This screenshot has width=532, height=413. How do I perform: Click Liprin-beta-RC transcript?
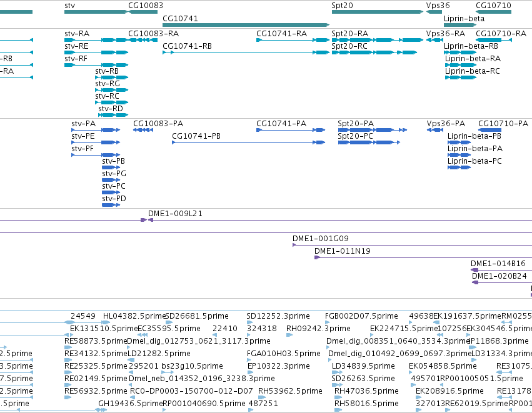click(x=461, y=77)
